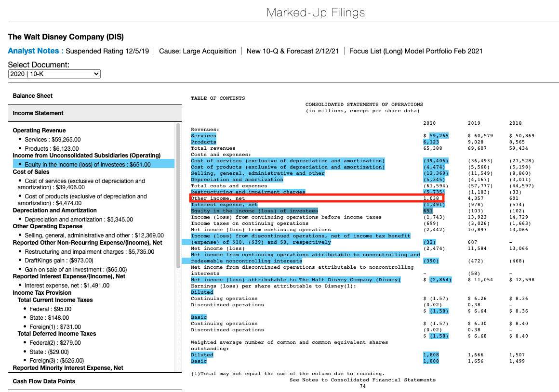This screenshot has width=559, height=392.
Task: Click the Cause: Large Acquisition note
Action: click(x=198, y=51)
